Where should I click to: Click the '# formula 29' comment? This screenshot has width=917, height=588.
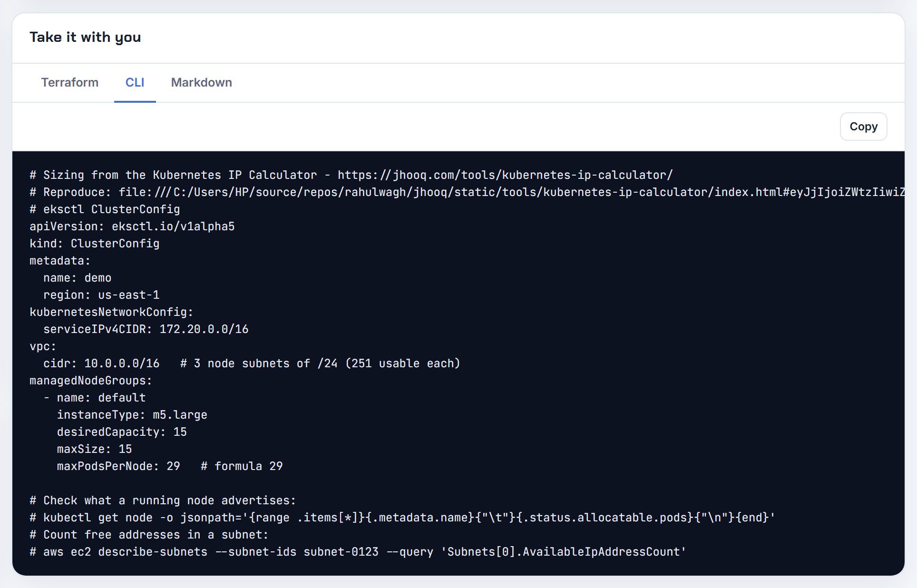[242, 466]
